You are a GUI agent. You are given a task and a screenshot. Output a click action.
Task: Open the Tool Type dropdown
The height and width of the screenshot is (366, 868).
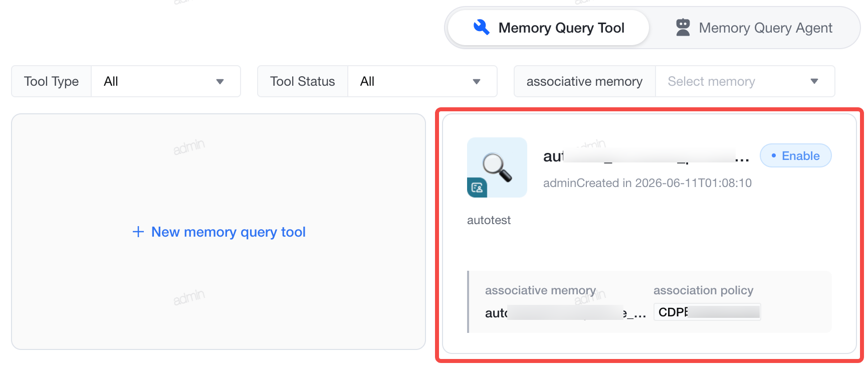[166, 81]
